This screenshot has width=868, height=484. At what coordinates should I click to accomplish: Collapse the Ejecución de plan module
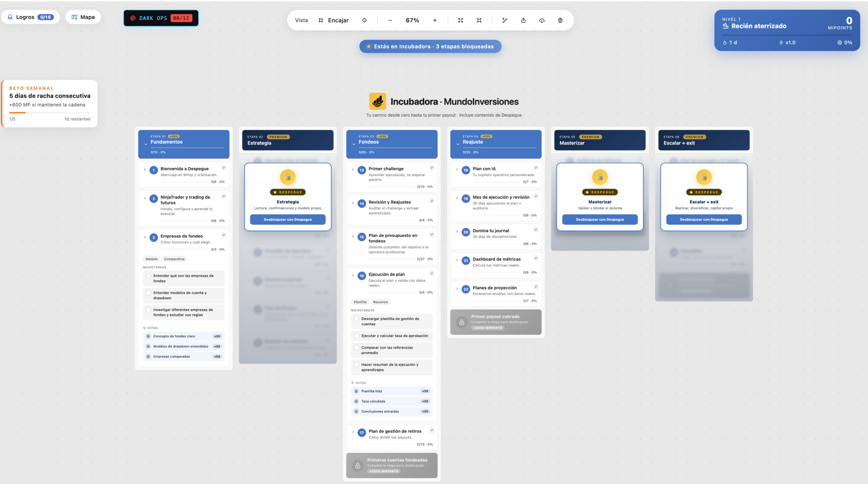pyautogui.click(x=353, y=275)
